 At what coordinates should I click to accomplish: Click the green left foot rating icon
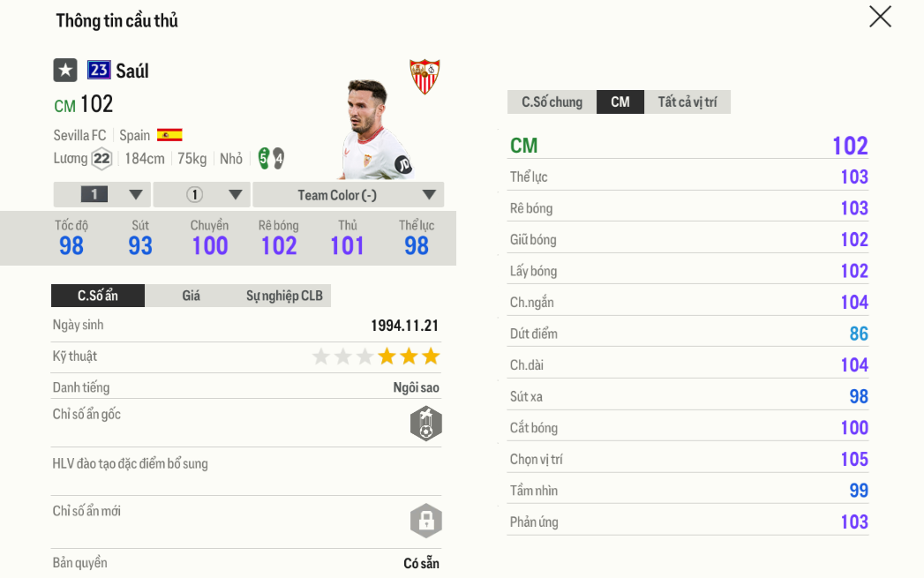[264, 158]
